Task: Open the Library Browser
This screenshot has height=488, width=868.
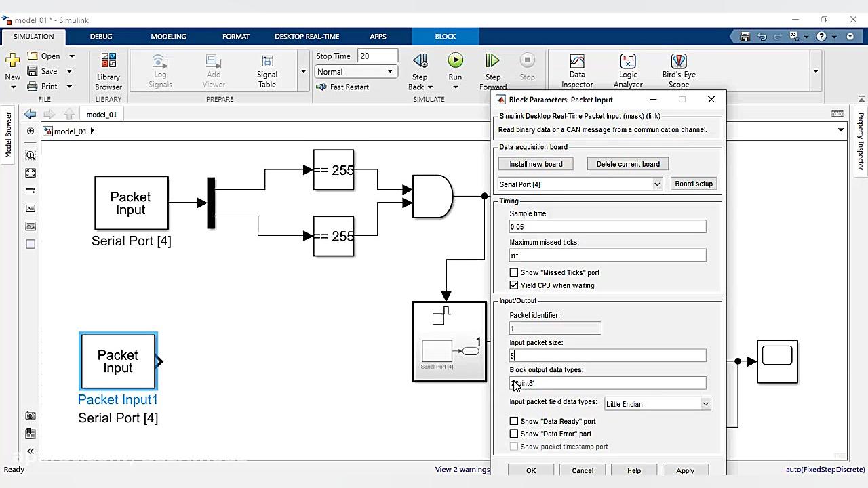Action: (108, 72)
